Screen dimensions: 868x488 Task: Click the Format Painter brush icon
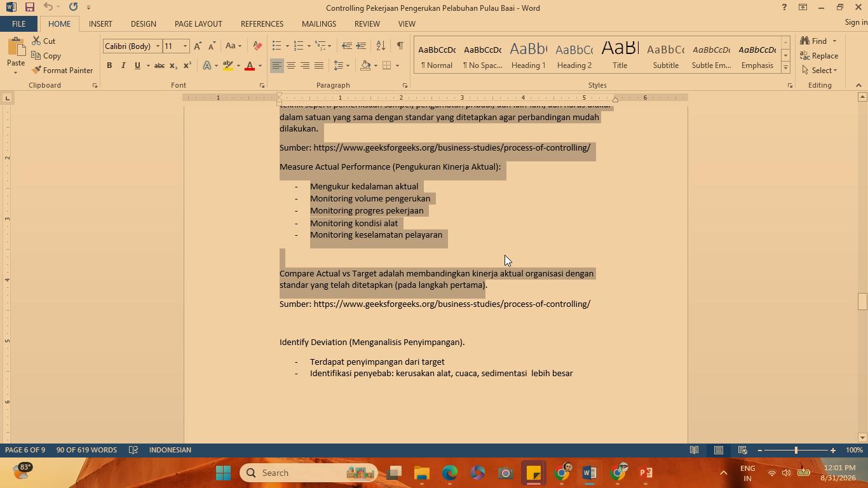pyautogui.click(x=36, y=71)
